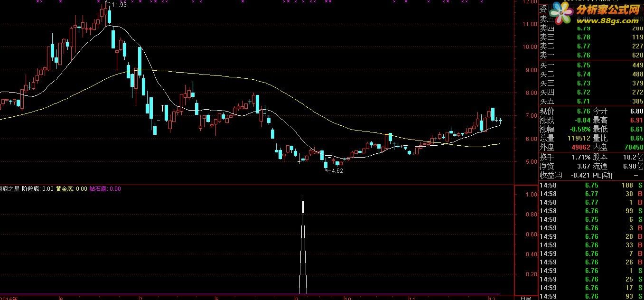Click the 11.99 high price marker
Viewport: 644px width, 300px height.
[119, 5]
